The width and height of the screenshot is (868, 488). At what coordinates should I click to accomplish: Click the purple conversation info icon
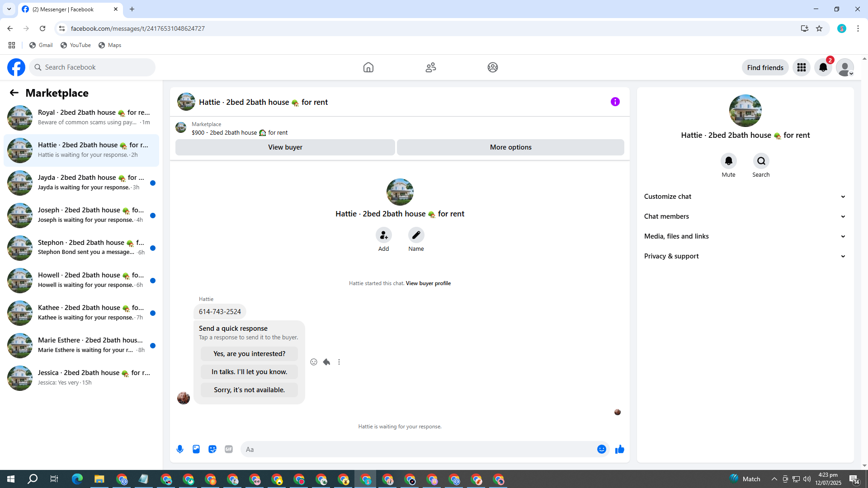[615, 102]
